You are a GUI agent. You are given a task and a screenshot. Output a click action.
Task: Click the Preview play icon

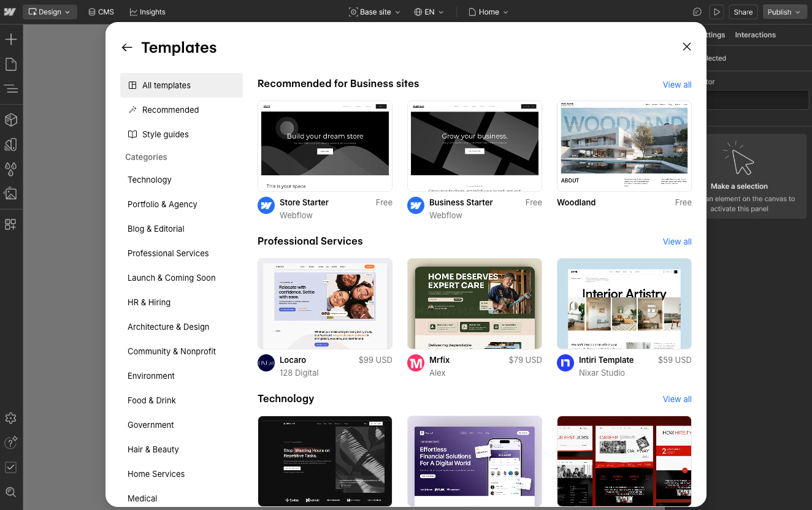[716, 12]
